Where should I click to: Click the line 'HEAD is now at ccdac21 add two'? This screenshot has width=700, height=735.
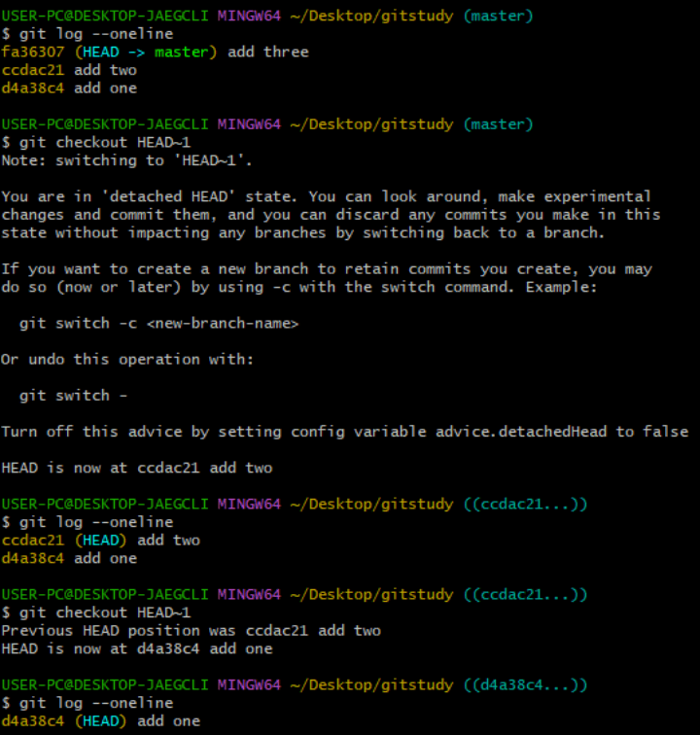pyautogui.click(x=137, y=469)
